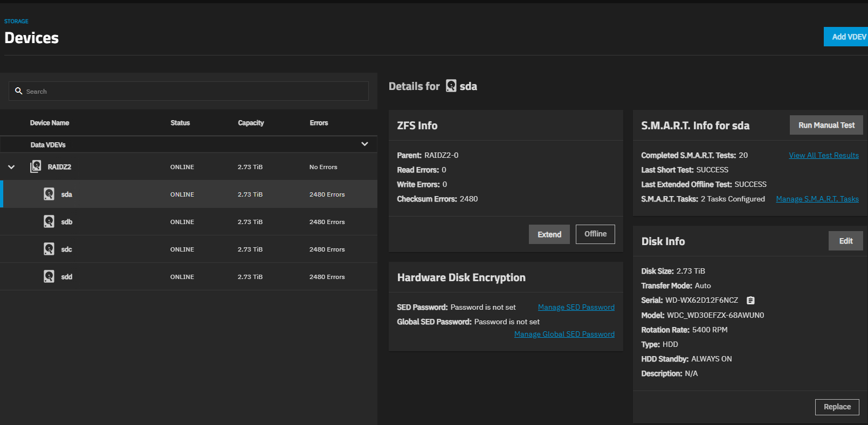Open Manage S.M.A.R.T. Tasks link

click(x=817, y=199)
